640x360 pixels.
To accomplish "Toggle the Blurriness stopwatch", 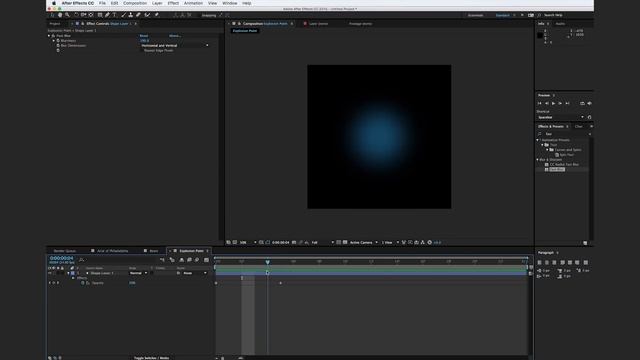I will point(58,41).
